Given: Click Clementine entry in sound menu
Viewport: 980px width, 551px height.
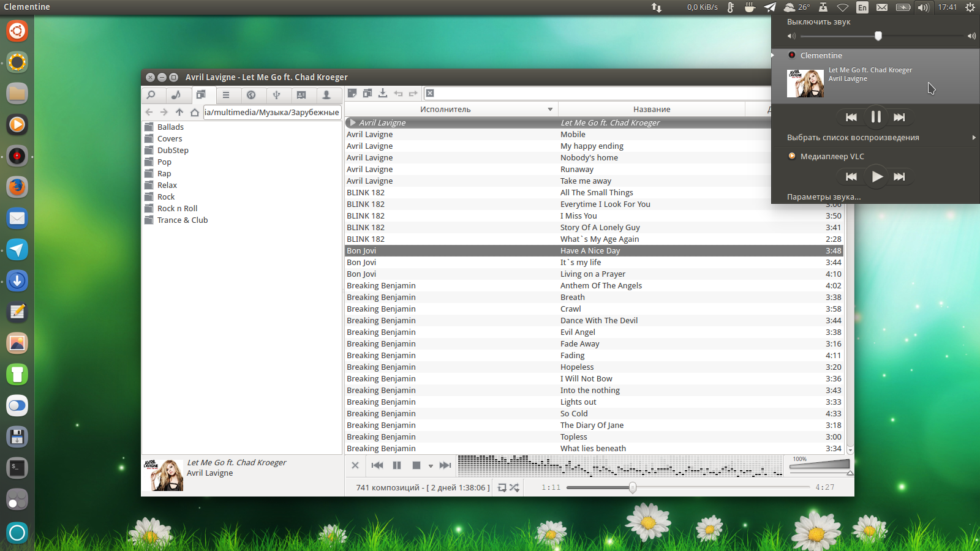Looking at the screenshot, I should pos(821,55).
